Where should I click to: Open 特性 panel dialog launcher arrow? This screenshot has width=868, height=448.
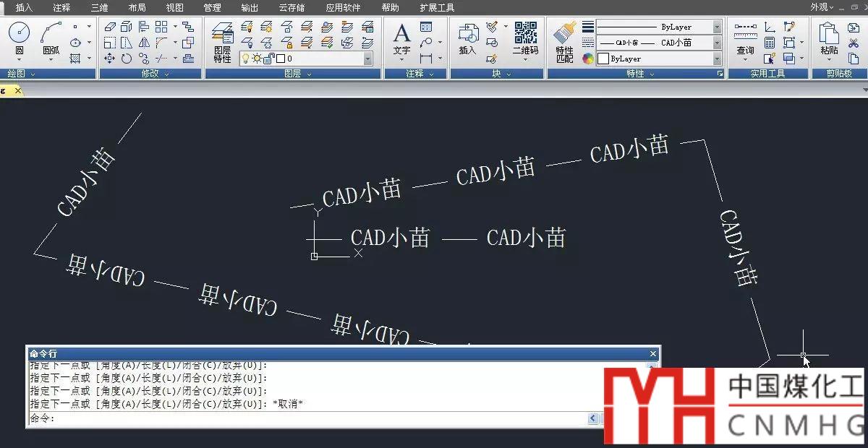tap(720, 74)
